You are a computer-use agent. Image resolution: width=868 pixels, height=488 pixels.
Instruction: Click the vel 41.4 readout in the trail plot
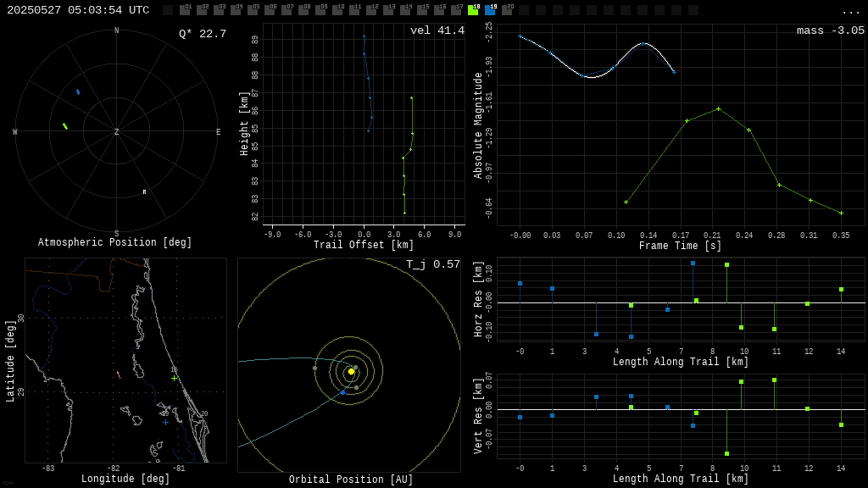coord(436,29)
